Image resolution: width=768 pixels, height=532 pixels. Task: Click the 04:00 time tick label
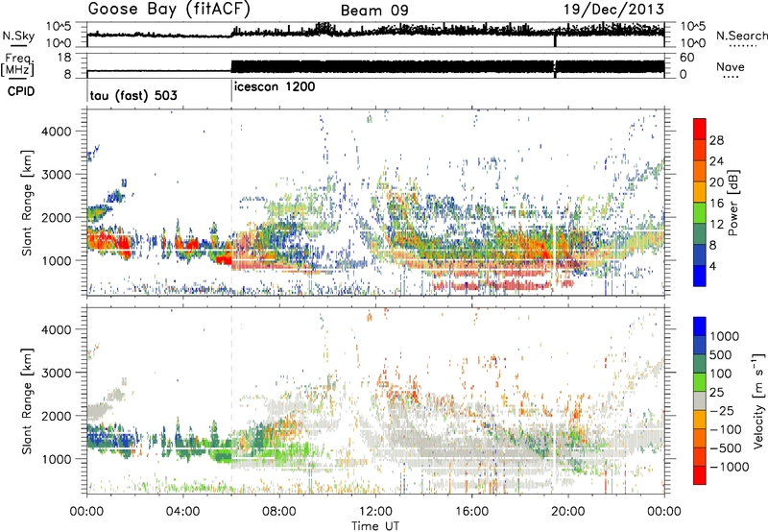coord(182,512)
